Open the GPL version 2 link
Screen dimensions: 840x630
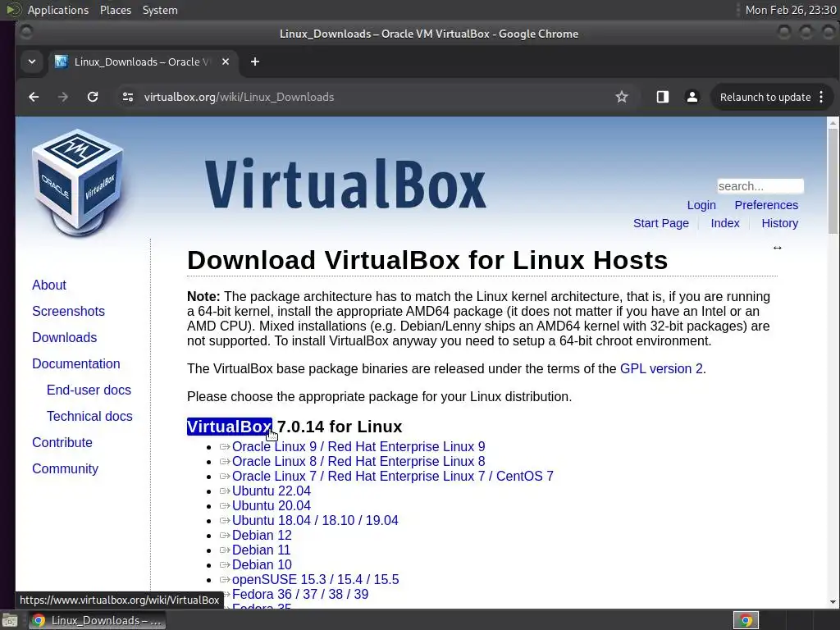point(661,368)
